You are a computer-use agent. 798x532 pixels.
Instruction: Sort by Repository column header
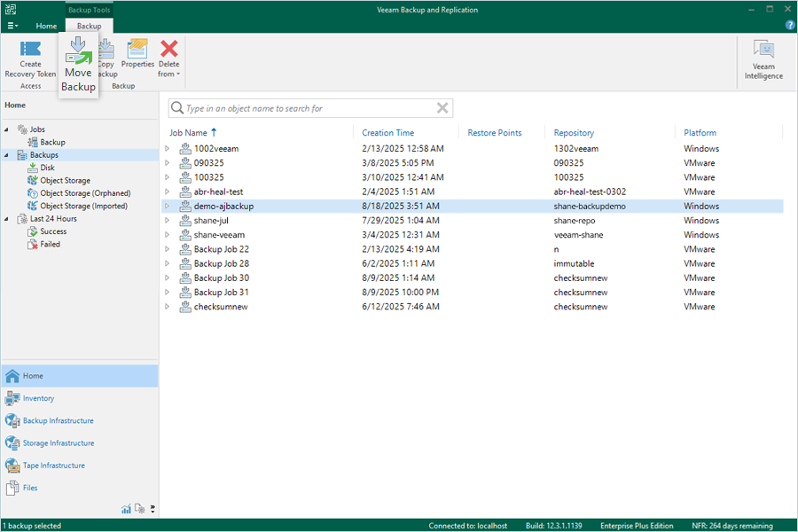click(574, 133)
